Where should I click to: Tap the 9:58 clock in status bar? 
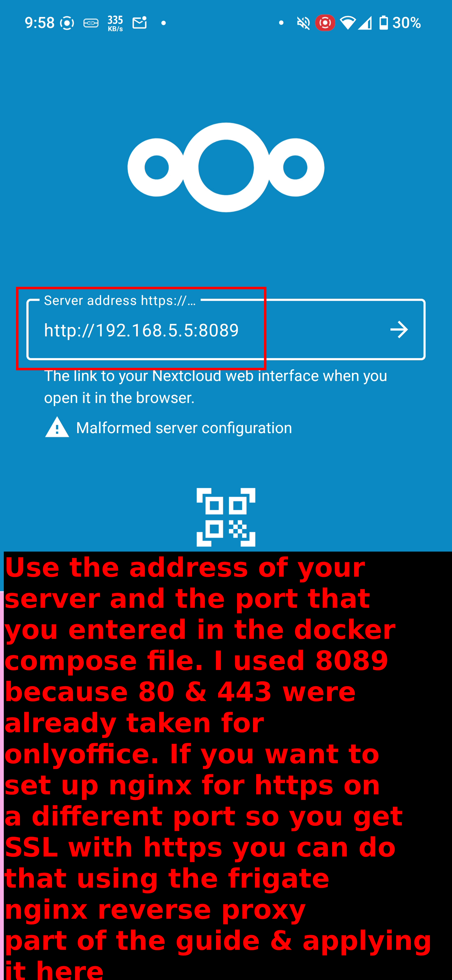(40, 23)
